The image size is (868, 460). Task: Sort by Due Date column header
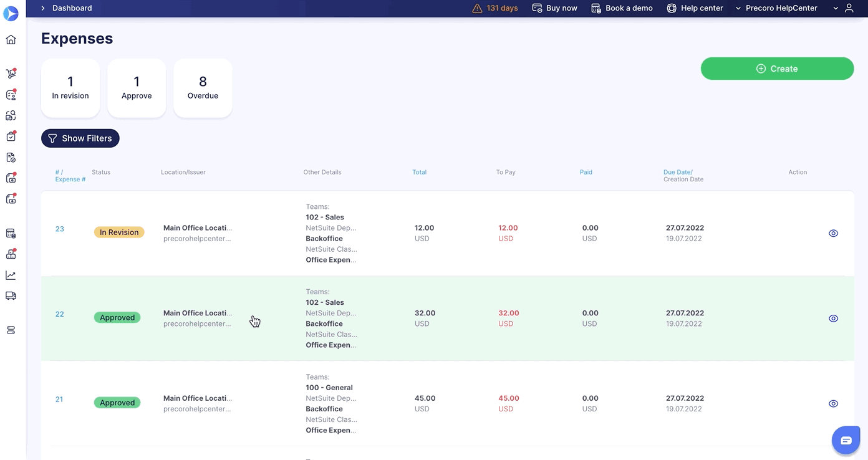click(x=678, y=172)
